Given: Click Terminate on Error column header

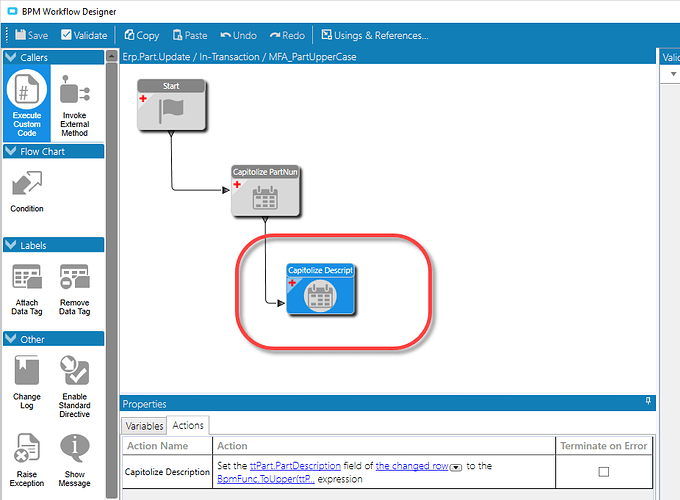Looking at the screenshot, I should coord(604,446).
